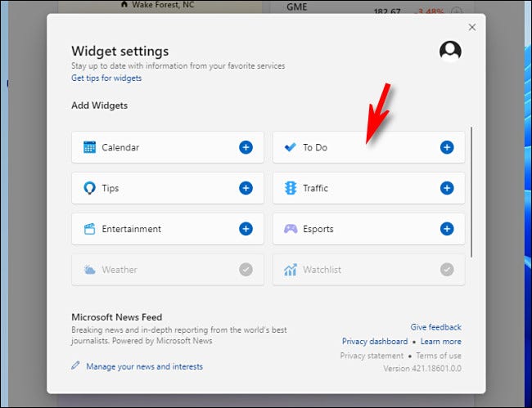Click the Tips lightbulb icon

[89, 188]
